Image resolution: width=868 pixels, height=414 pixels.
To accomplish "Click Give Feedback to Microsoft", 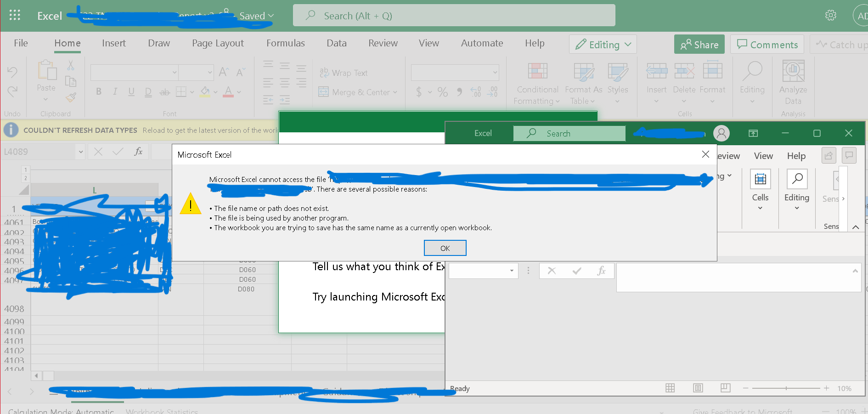I will (x=742, y=411).
